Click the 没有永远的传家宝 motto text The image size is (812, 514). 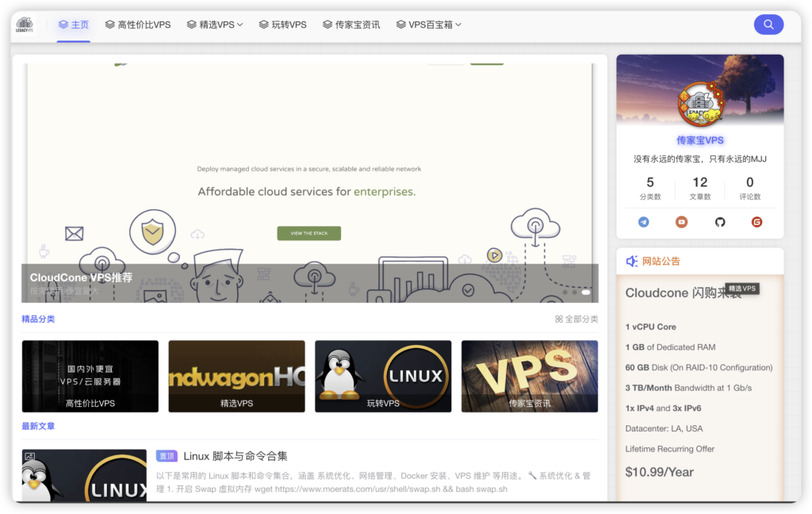[699, 159]
